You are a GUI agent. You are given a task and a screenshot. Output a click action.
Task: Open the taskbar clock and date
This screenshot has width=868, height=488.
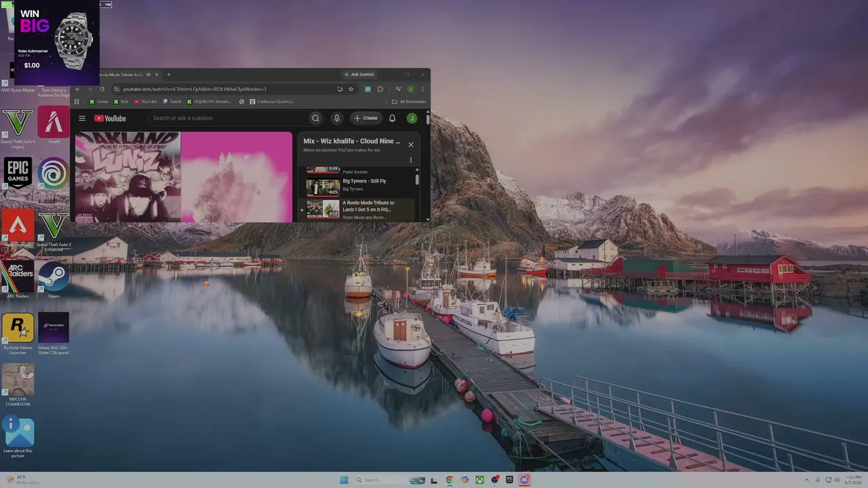point(854,480)
